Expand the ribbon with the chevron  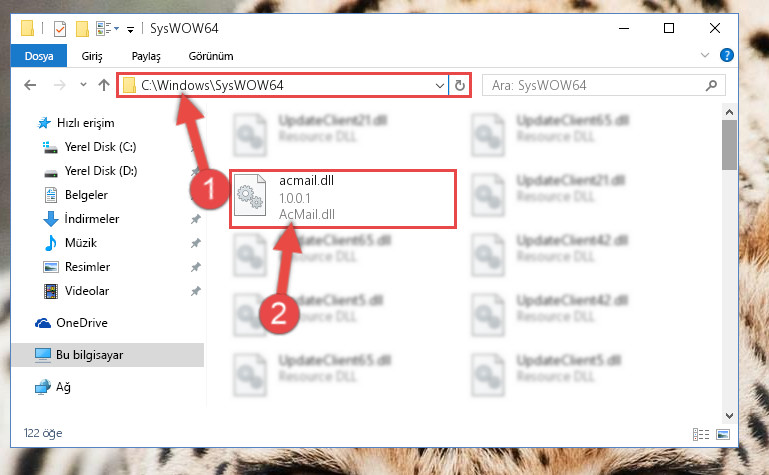pyautogui.click(x=705, y=55)
